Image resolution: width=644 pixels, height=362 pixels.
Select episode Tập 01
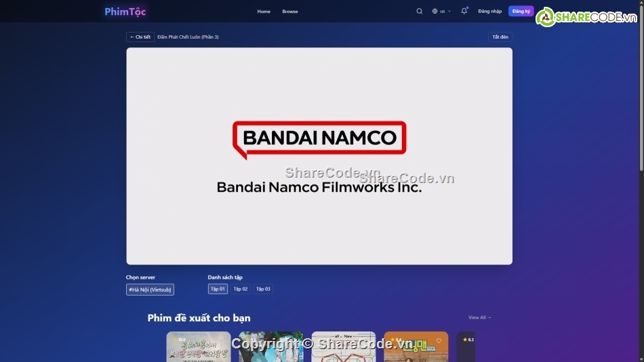click(218, 289)
